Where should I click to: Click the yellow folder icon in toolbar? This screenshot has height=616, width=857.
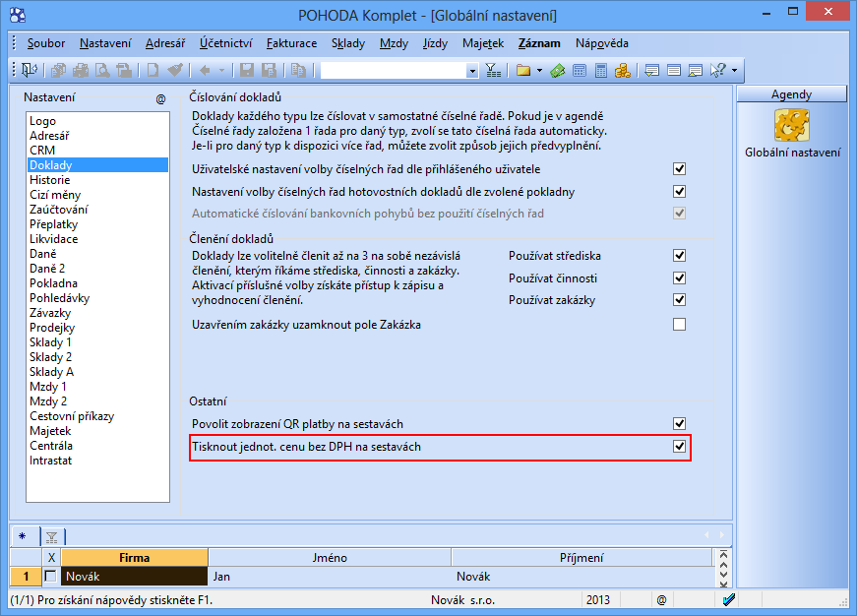(x=523, y=70)
